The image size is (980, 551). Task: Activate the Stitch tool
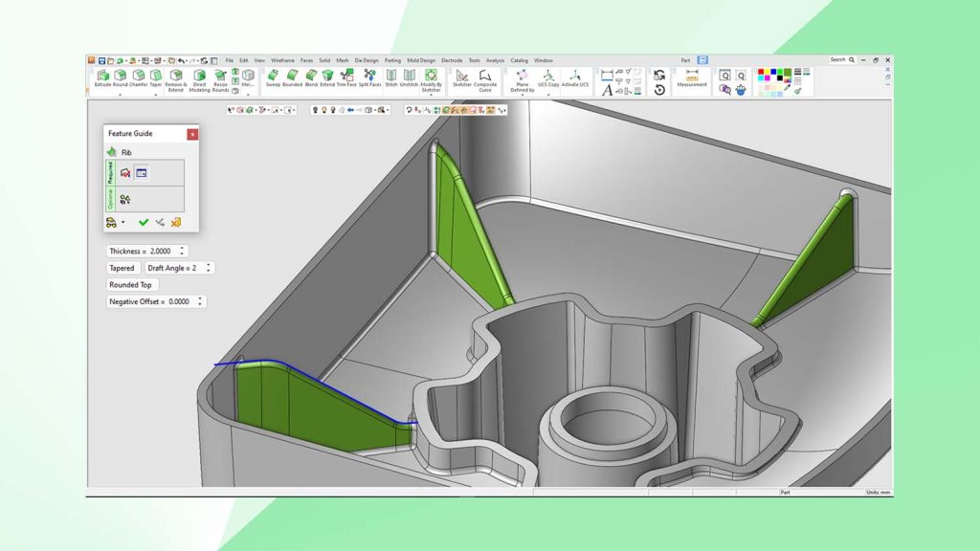coord(390,77)
